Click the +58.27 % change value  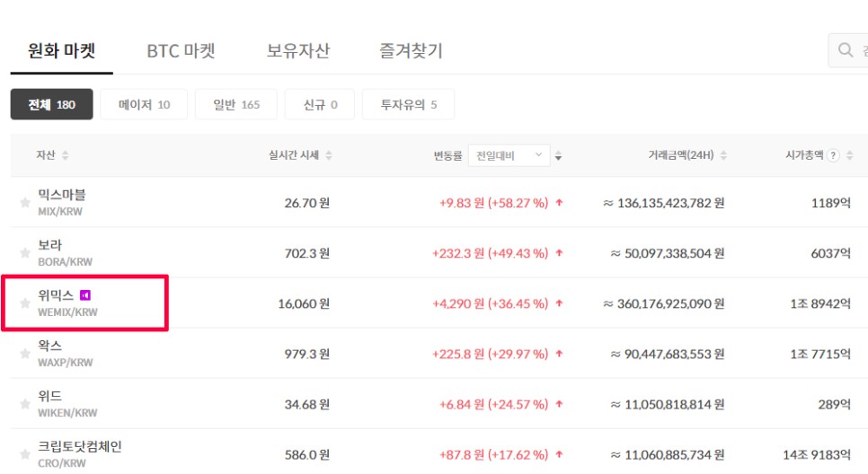pyautogui.click(x=518, y=203)
